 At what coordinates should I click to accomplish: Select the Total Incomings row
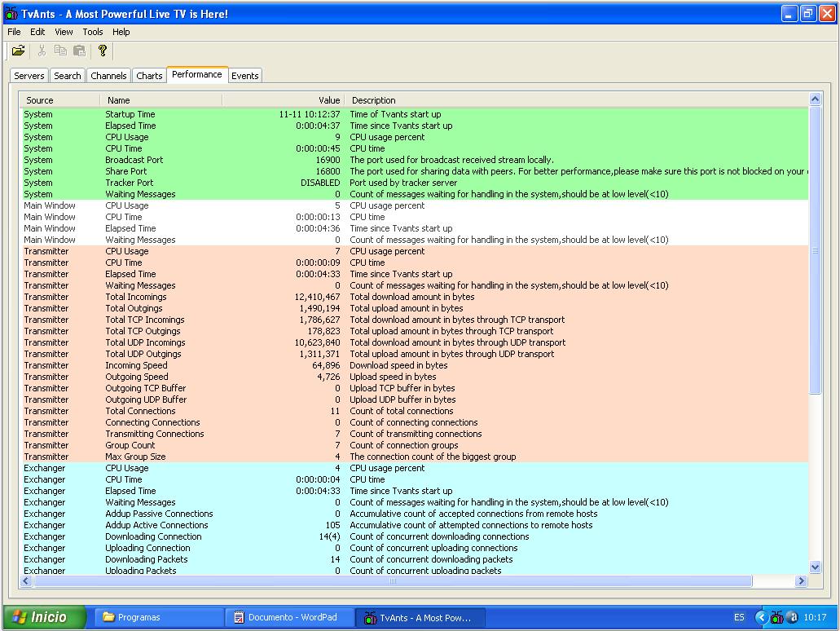[x=414, y=297]
